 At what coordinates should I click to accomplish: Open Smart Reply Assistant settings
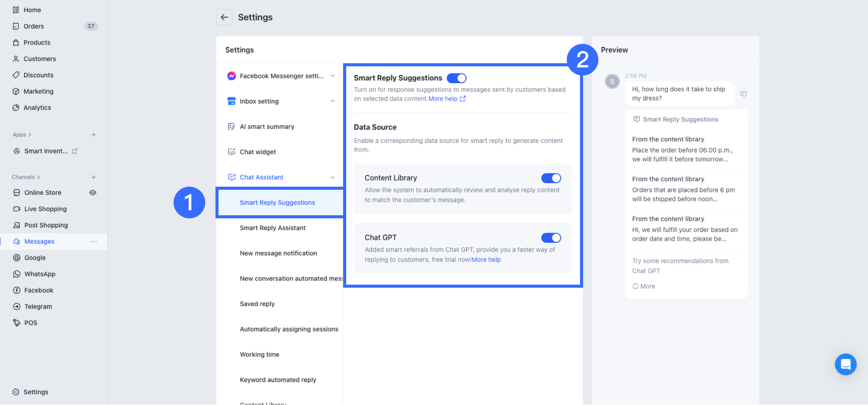coord(273,228)
